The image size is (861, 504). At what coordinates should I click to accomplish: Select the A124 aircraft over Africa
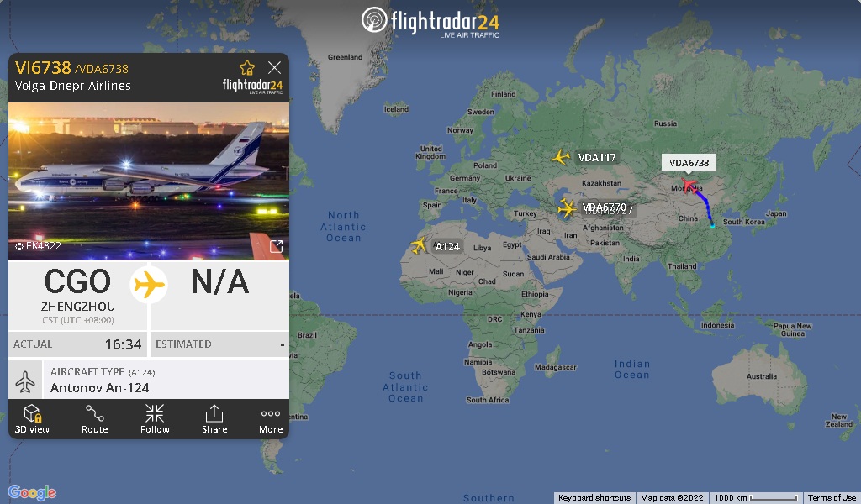419,245
